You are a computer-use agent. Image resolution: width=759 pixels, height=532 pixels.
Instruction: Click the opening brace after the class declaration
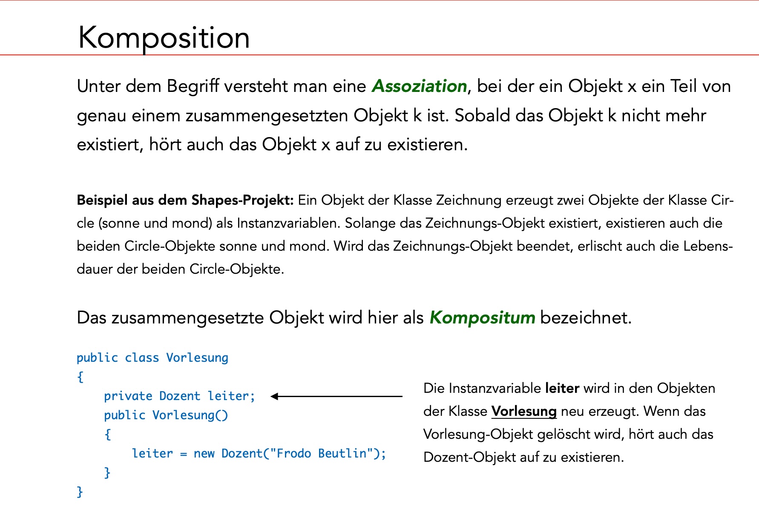point(80,377)
